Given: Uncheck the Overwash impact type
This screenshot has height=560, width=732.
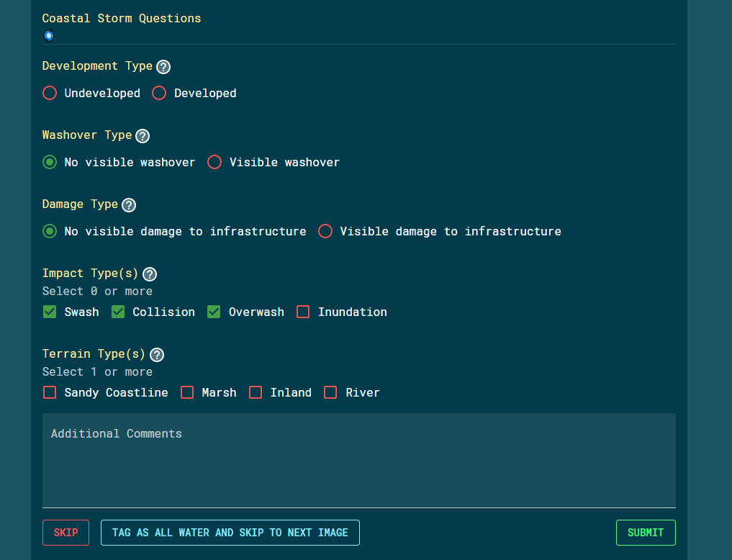Looking at the screenshot, I should 213,312.
